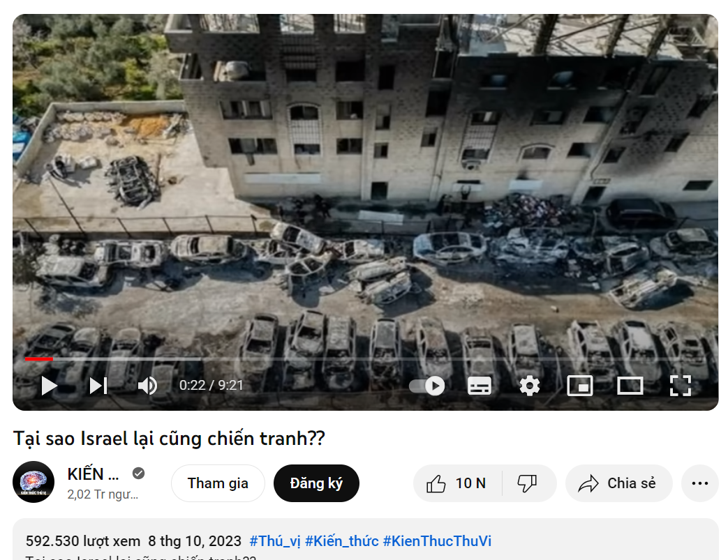Like the video with thumbs up

[457, 483]
